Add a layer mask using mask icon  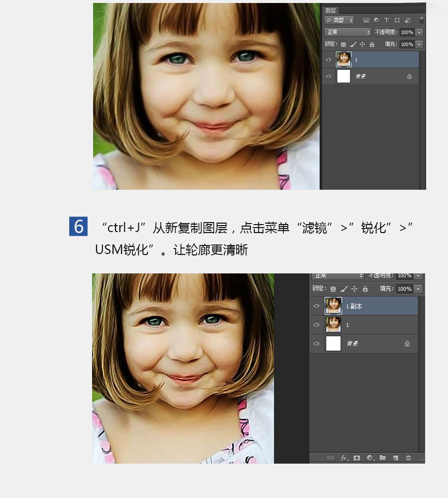[357, 458]
